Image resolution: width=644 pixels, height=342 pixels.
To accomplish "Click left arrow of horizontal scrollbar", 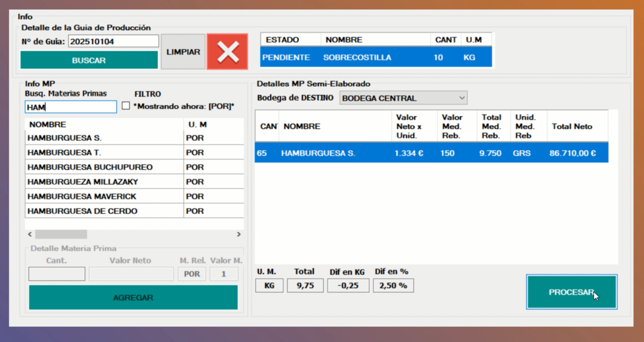I will tap(30, 235).
